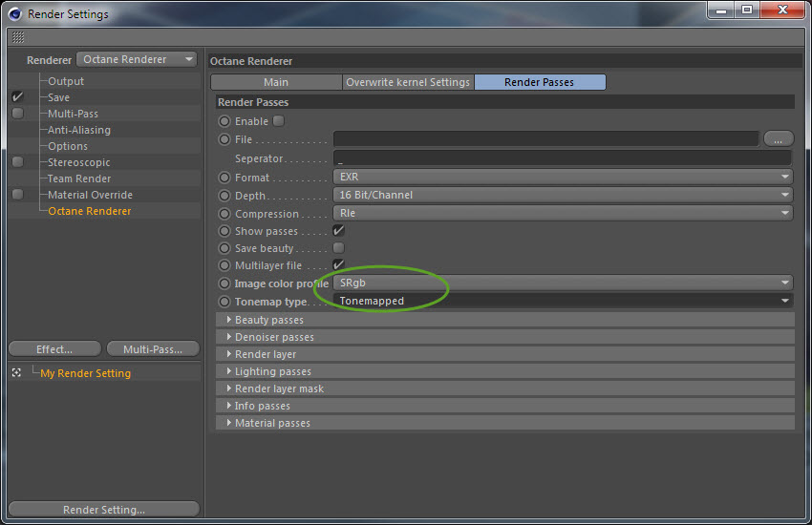
Task: Select Output in the settings list
Action: coord(66,81)
